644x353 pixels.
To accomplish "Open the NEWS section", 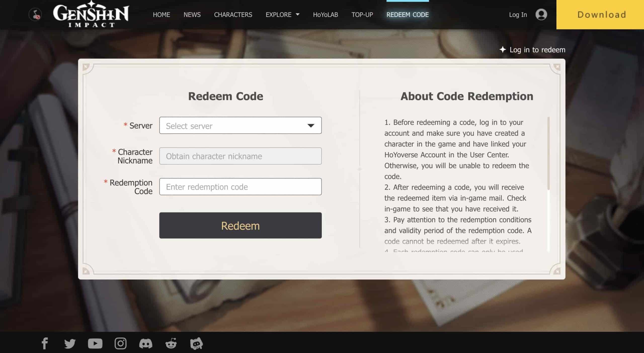I will click(192, 15).
